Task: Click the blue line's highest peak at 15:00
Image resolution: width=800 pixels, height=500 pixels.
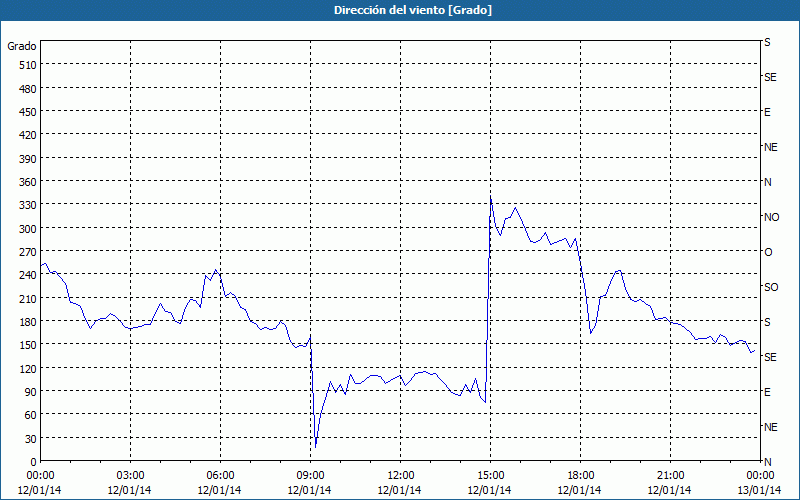Action: tap(490, 196)
